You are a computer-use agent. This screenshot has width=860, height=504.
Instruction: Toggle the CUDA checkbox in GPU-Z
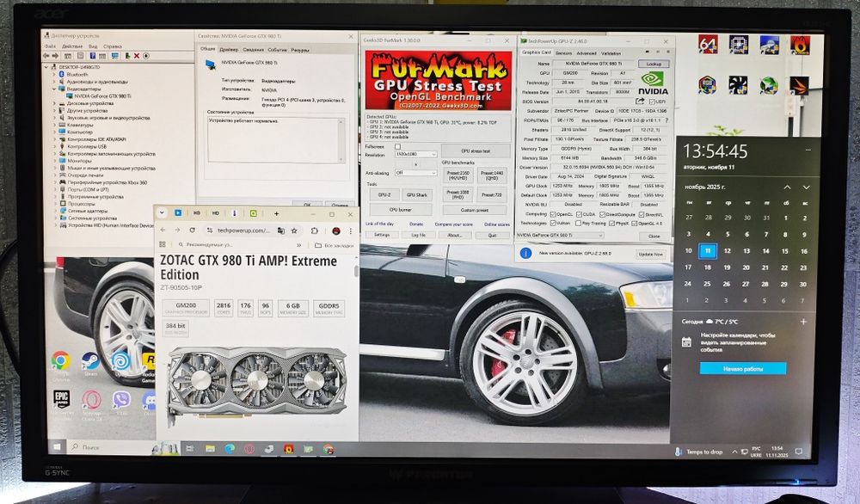pyautogui.click(x=578, y=214)
